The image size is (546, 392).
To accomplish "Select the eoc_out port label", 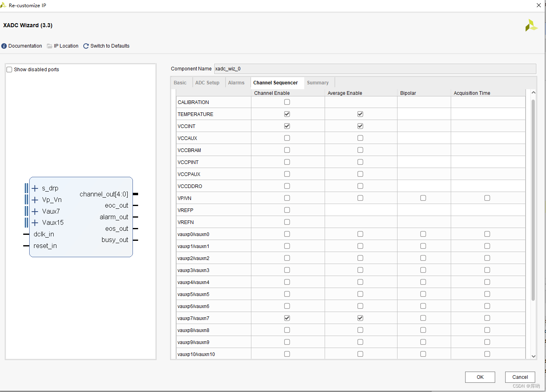I will click(x=116, y=206).
